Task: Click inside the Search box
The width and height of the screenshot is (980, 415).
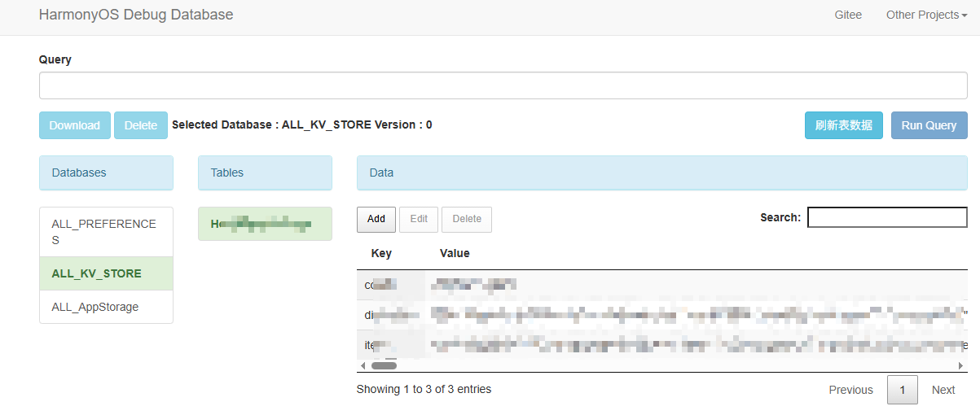Action: pyautogui.click(x=887, y=217)
